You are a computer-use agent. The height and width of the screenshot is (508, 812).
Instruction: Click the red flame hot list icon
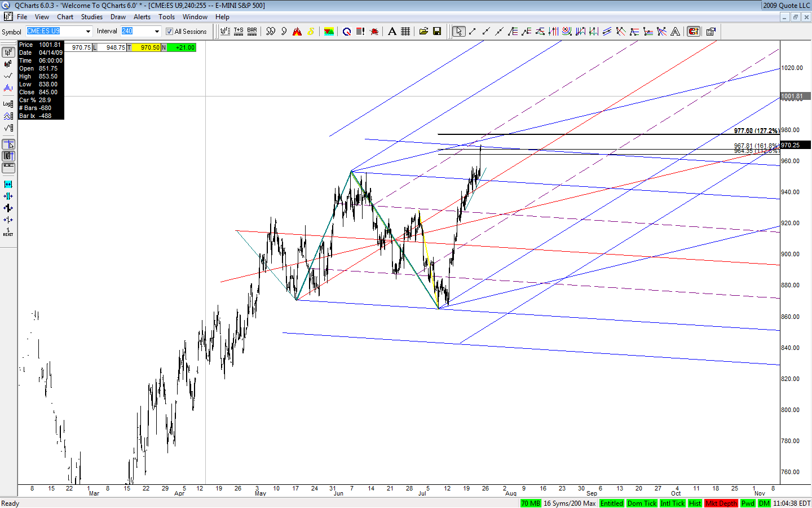click(297, 32)
